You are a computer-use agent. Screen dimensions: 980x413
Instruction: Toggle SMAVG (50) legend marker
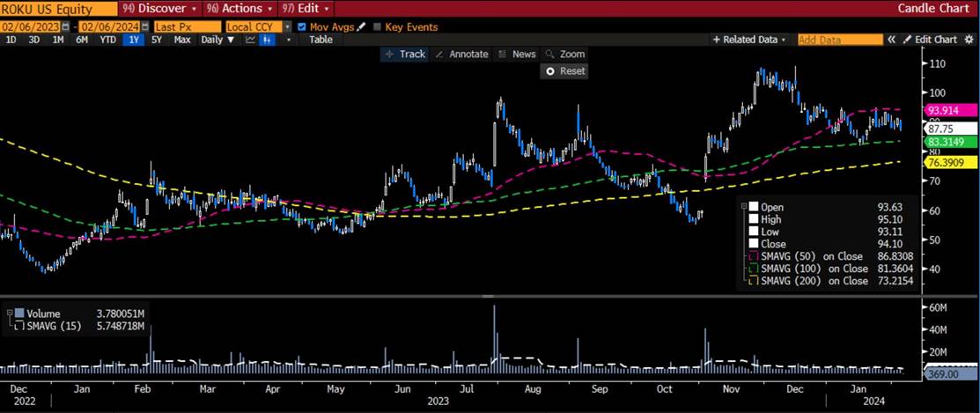754,256
